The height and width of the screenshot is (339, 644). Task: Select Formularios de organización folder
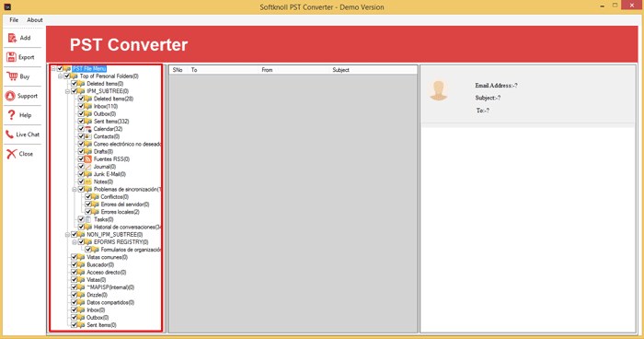[x=131, y=250]
